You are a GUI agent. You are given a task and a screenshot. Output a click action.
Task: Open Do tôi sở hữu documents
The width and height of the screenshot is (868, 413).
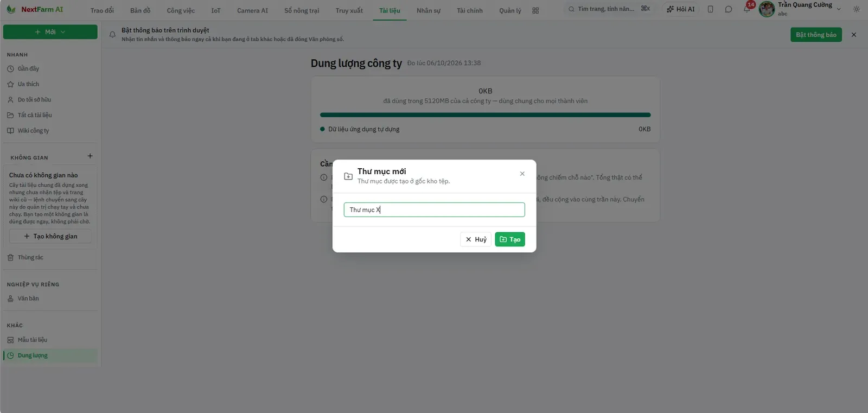50,100
